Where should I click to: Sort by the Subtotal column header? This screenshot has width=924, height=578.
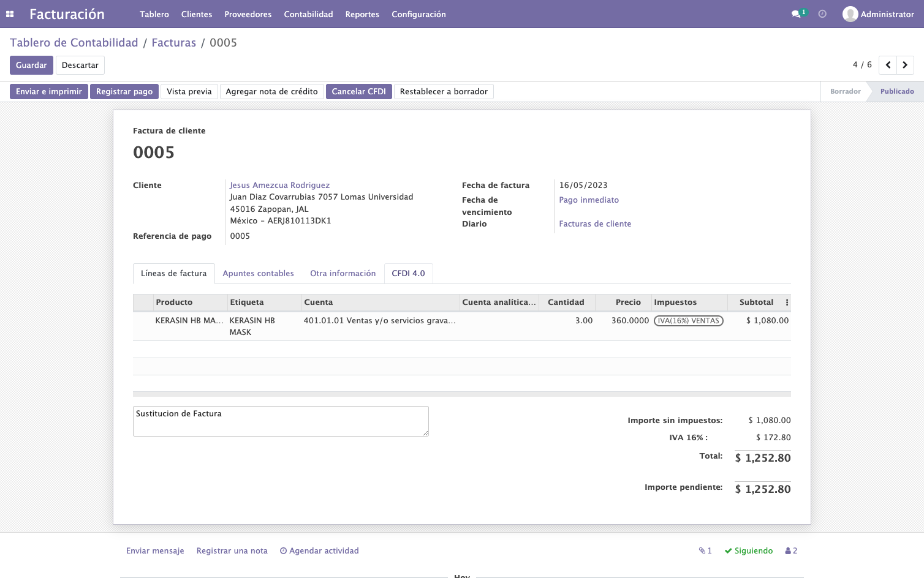[756, 302]
